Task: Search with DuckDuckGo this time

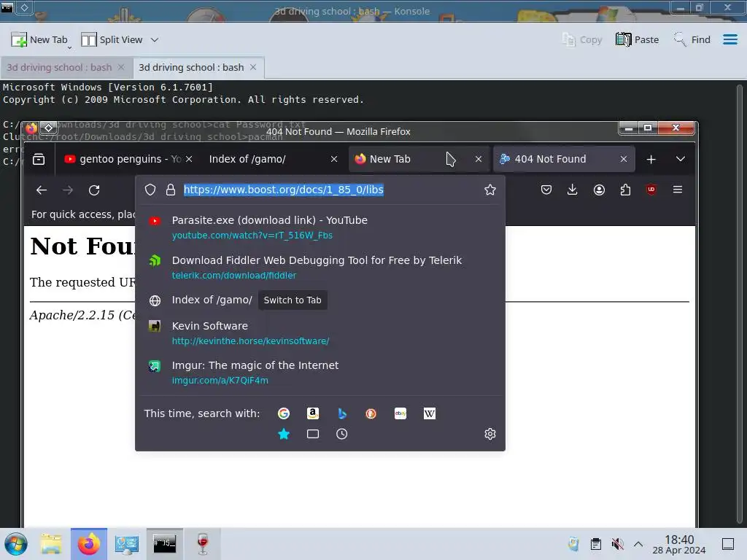Action: [371, 413]
